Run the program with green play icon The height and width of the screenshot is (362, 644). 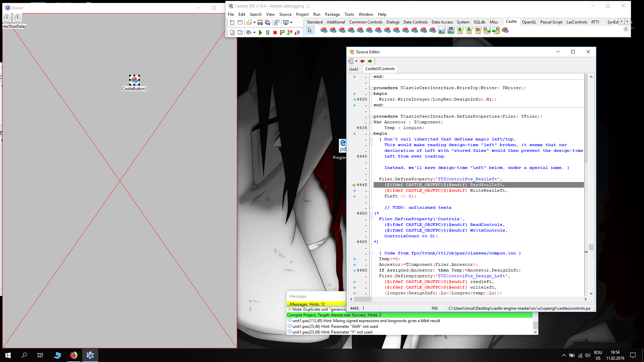pos(260,33)
